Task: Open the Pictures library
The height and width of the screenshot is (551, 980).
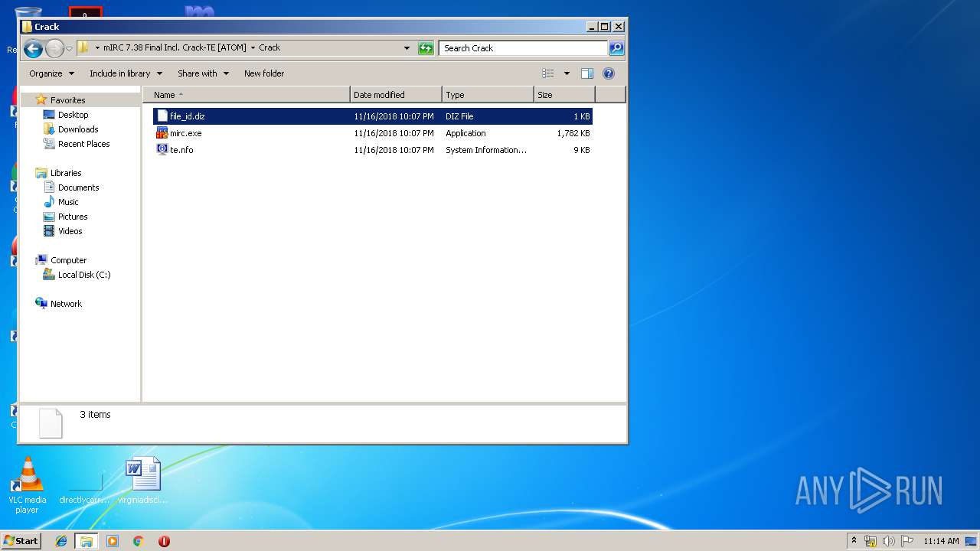Action: click(x=73, y=217)
